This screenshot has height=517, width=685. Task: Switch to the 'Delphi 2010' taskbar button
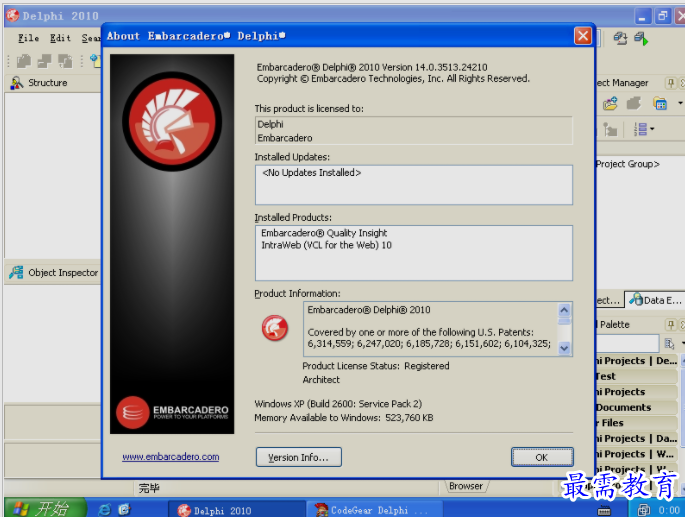coord(237,510)
